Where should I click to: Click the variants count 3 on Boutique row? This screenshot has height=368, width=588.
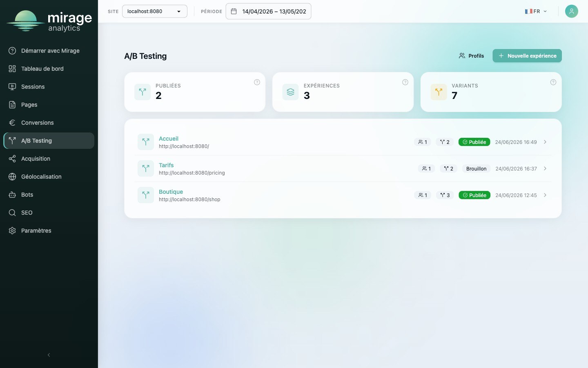(445, 195)
